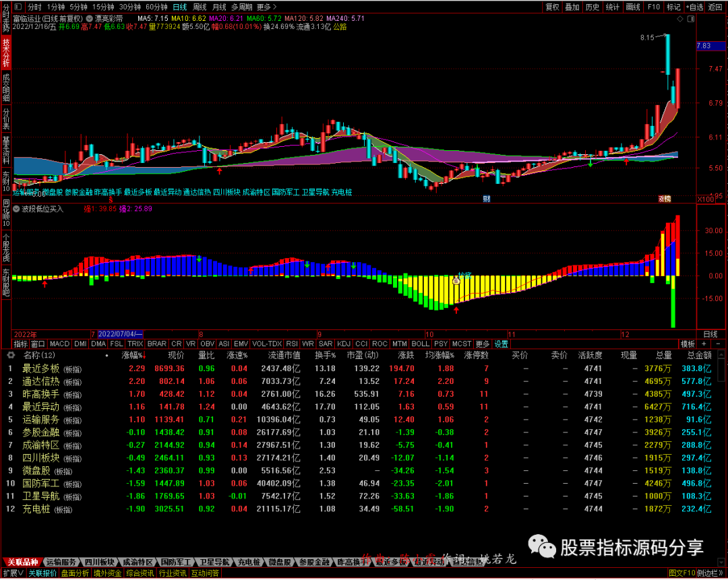Image resolution: width=728 pixels, height=580 pixels.
Task: Toggle the right side panel icon near diamond
Action: pos(691,19)
